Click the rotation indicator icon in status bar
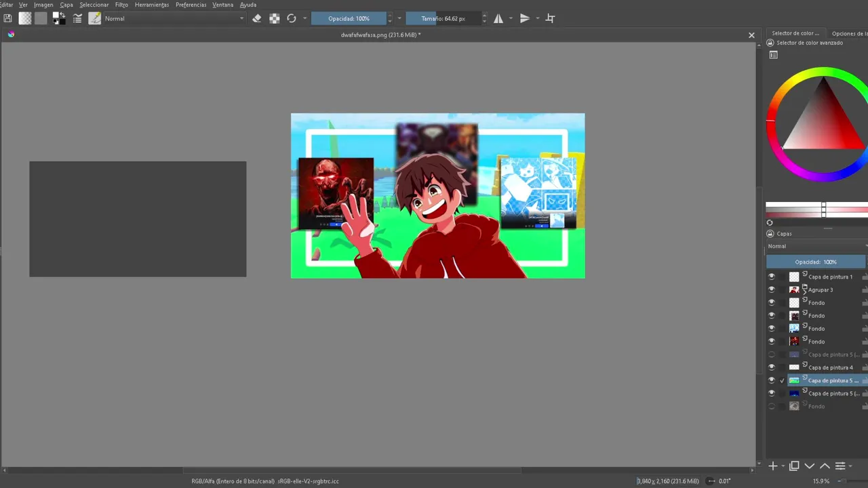Image resolution: width=868 pixels, height=488 pixels. click(x=711, y=481)
